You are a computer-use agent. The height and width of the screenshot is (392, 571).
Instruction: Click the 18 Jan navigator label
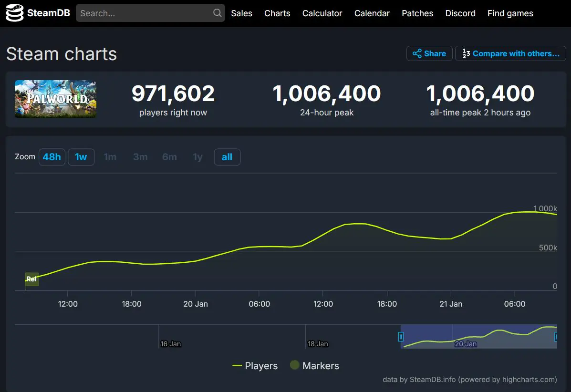[318, 344]
